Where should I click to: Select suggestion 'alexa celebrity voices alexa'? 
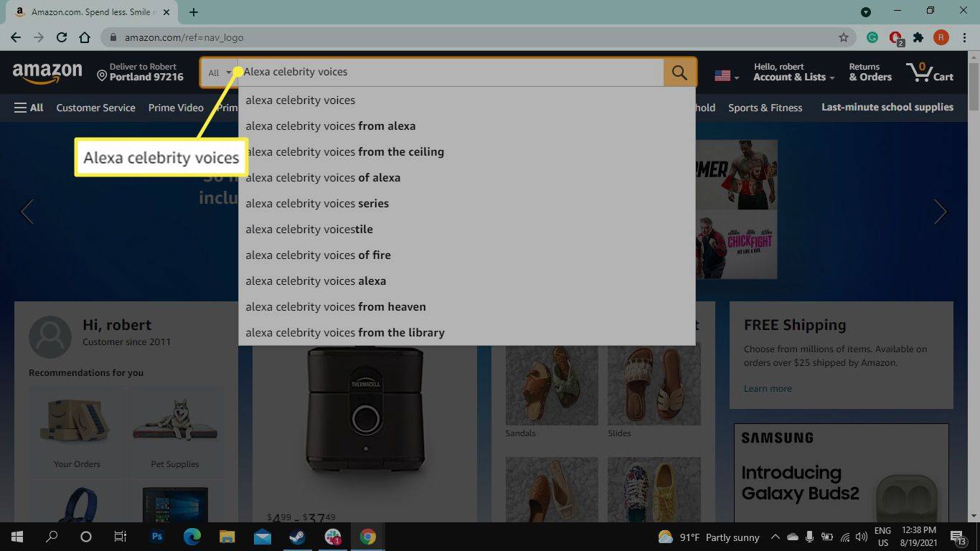466,281
